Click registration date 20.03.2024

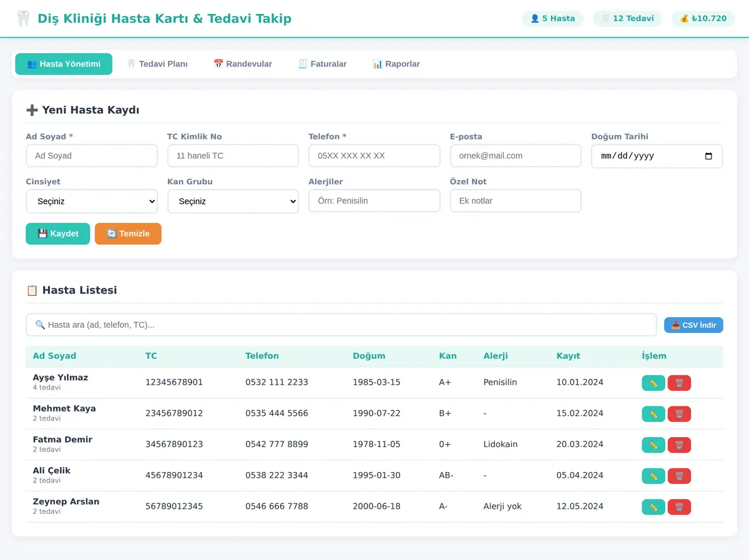[580, 445]
